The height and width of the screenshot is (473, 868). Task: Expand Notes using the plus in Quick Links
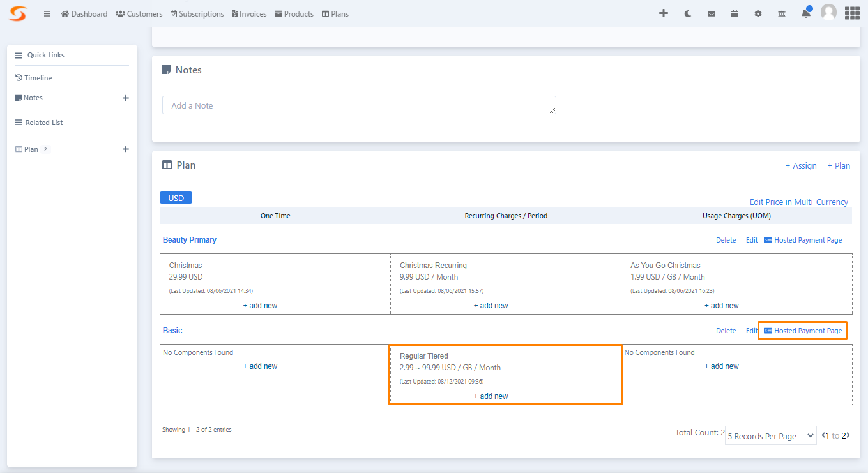pyautogui.click(x=126, y=98)
